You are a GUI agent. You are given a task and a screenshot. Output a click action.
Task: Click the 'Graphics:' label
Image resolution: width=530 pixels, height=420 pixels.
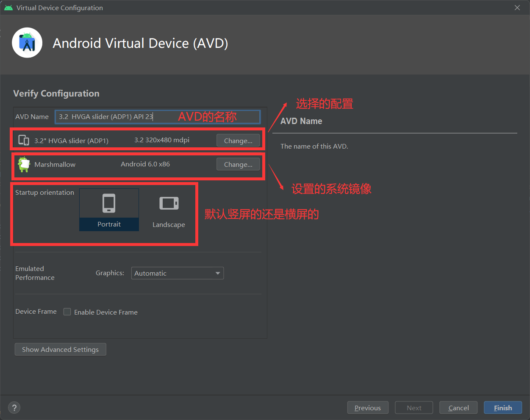pos(110,273)
